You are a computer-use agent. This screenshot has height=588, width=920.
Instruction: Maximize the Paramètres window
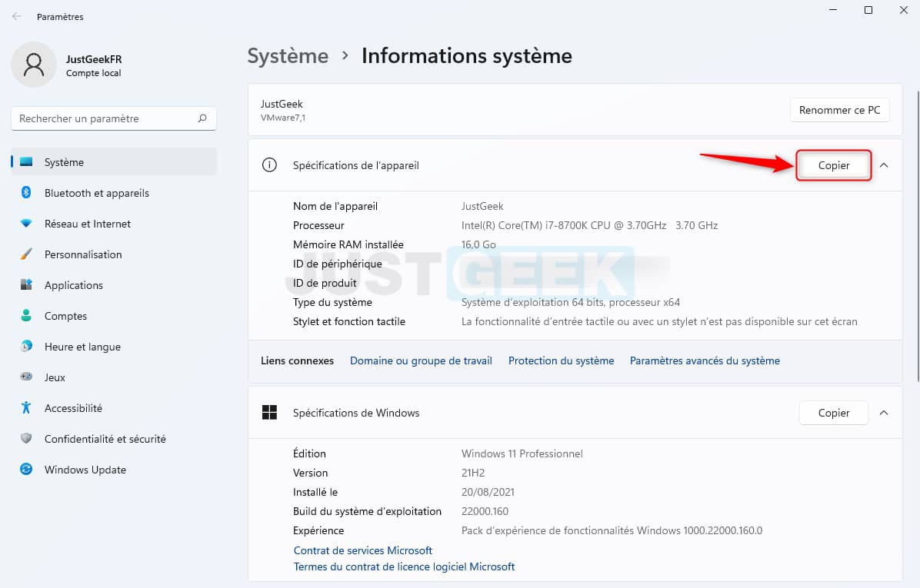click(868, 10)
